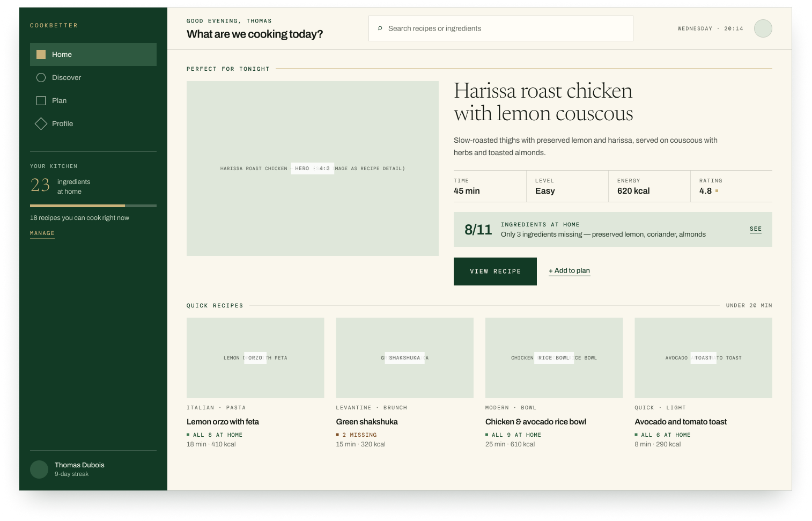The image size is (812, 521).
Task: Click the ingredients progress bar in sidebar
Action: coord(93,206)
